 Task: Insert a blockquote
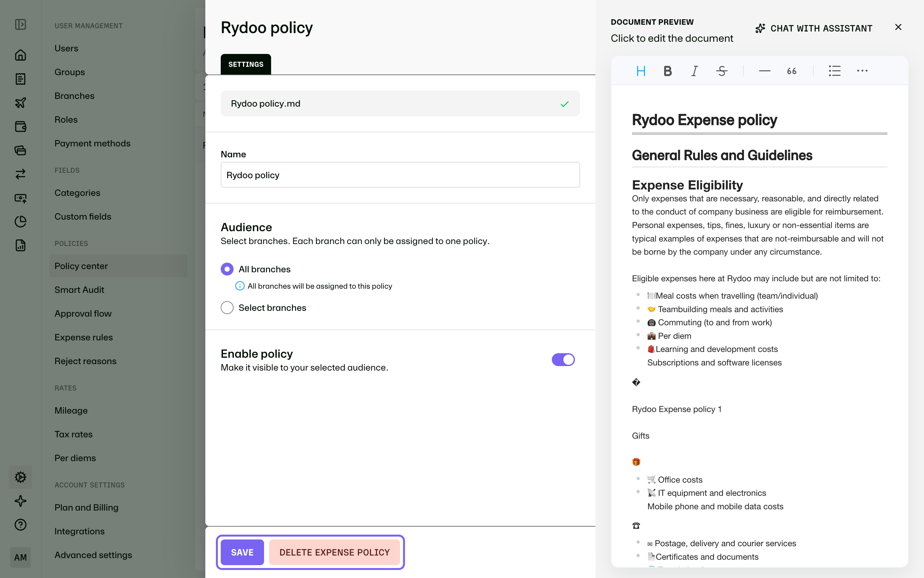coord(791,71)
